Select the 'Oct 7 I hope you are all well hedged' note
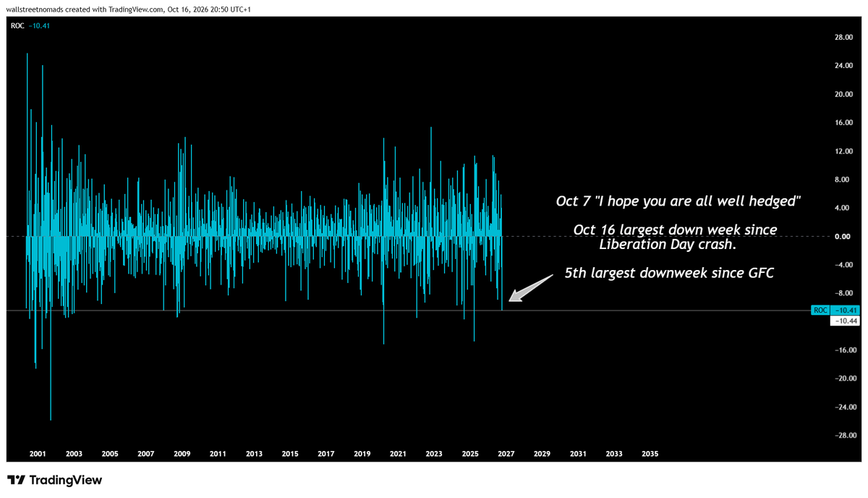 coord(678,201)
